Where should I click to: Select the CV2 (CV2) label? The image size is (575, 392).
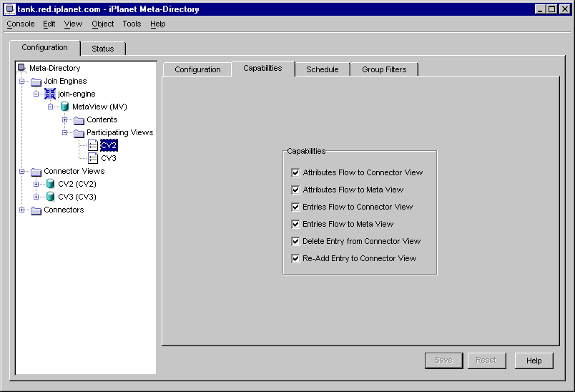pyautogui.click(x=77, y=184)
